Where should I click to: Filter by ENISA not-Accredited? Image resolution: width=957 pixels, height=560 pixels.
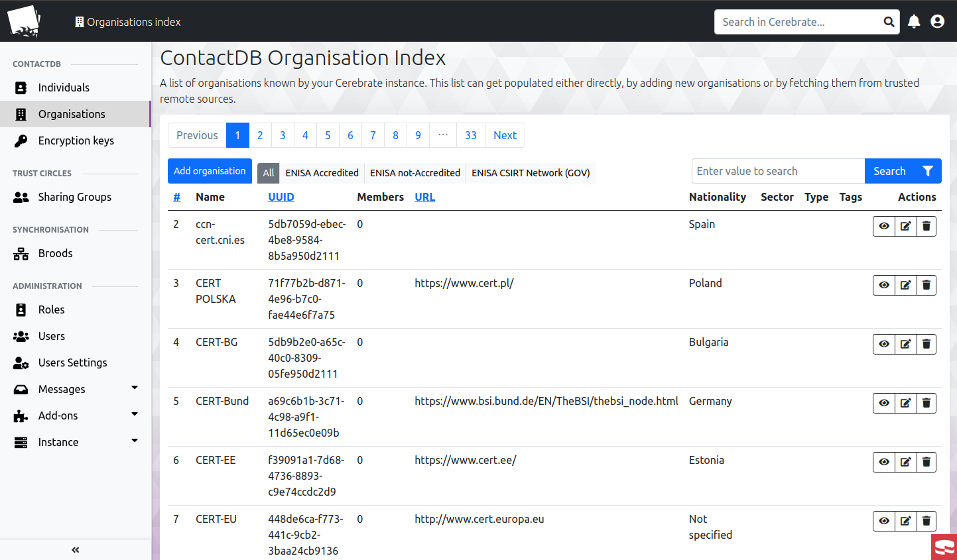click(x=415, y=173)
